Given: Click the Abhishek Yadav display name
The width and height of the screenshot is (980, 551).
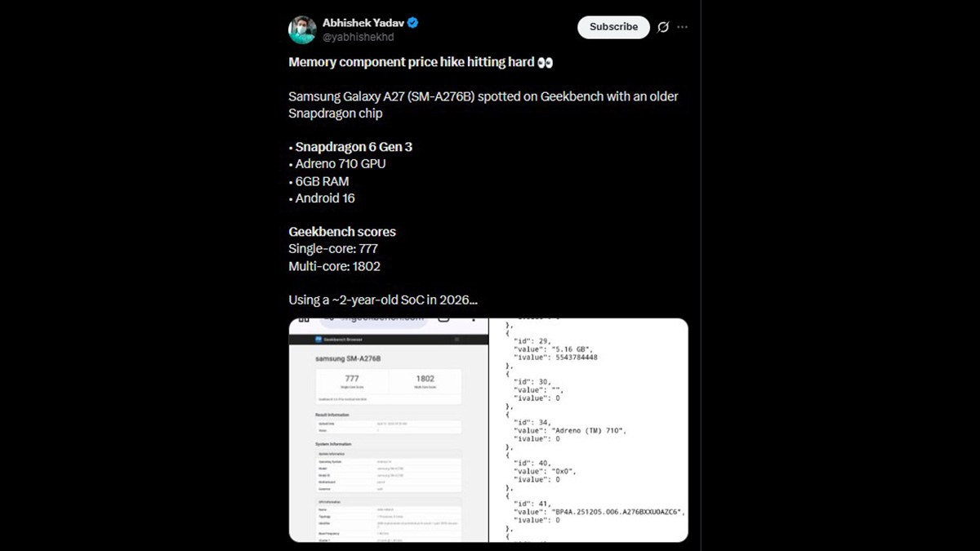Looking at the screenshot, I should 363,22.
